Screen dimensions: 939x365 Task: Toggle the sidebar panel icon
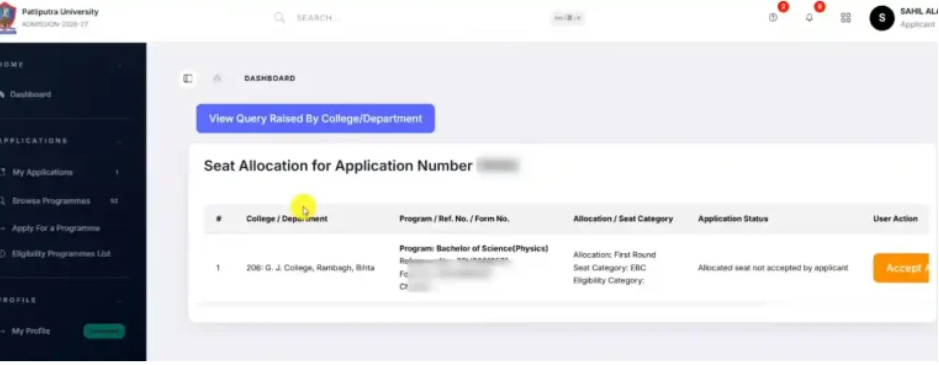click(187, 79)
